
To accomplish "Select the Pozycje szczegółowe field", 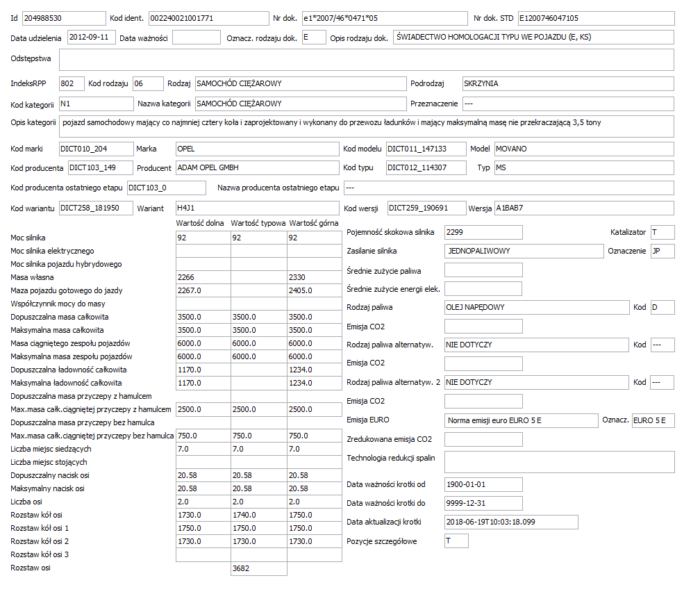I will (456, 541).
